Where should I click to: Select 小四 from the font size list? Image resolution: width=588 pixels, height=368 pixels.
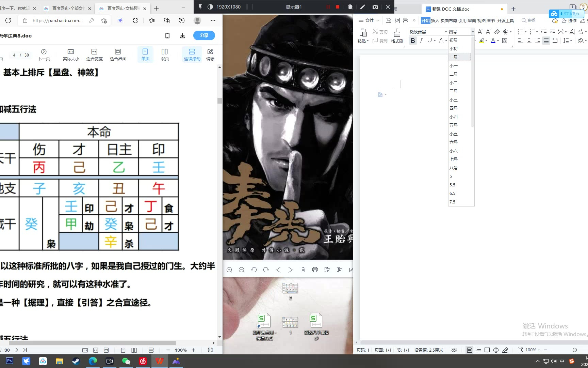[454, 117]
